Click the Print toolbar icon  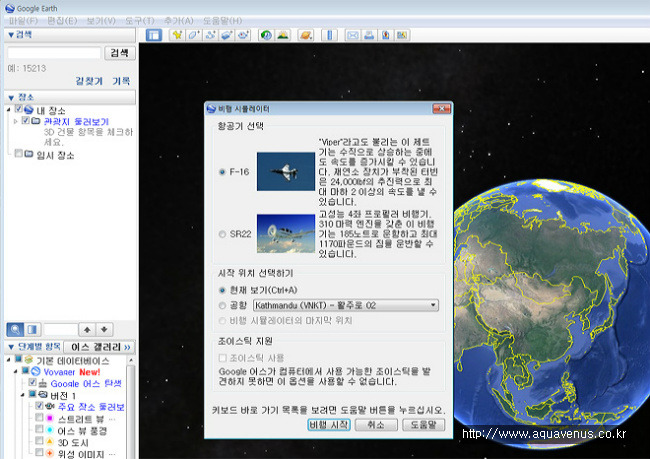pyautogui.click(x=369, y=35)
